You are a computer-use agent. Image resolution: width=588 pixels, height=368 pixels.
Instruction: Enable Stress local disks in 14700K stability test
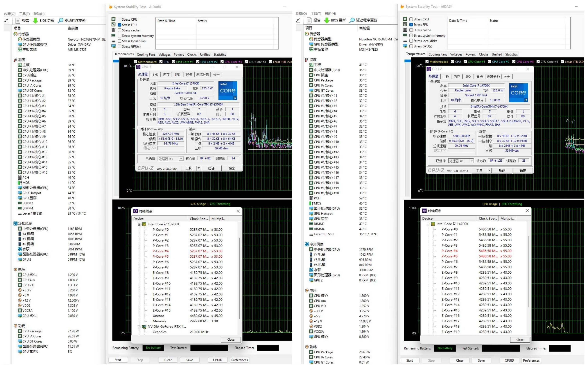click(x=411, y=41)
